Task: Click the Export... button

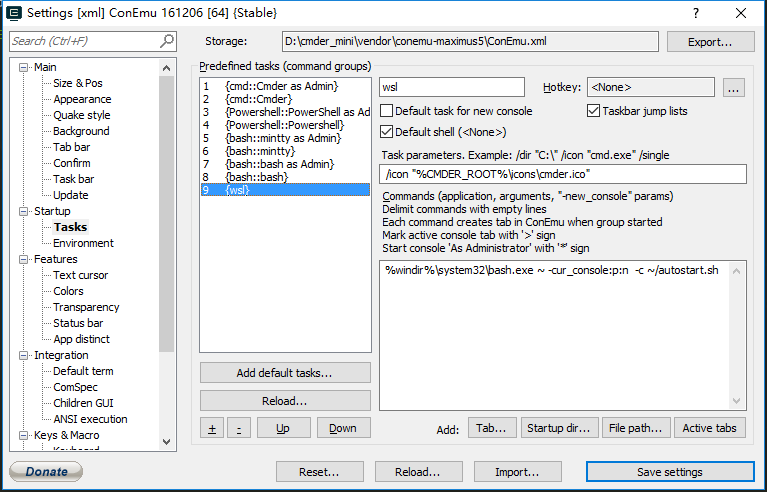Action: tap(710, 42)
